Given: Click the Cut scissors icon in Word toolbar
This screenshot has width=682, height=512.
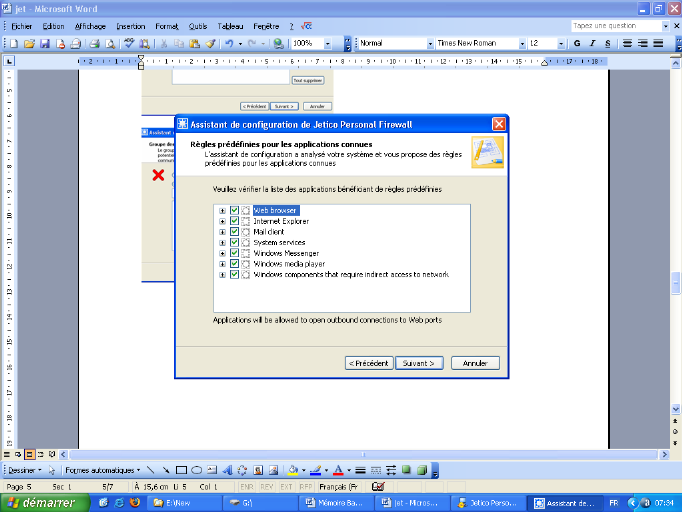Looking at the screenshot, I should coord(164,44).
